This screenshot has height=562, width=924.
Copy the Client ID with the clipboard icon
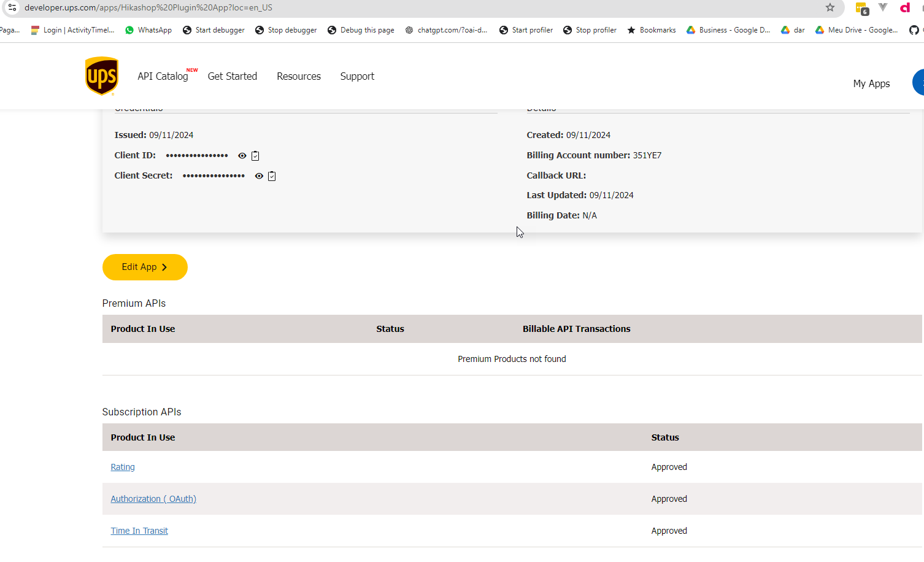click(255, 156)
